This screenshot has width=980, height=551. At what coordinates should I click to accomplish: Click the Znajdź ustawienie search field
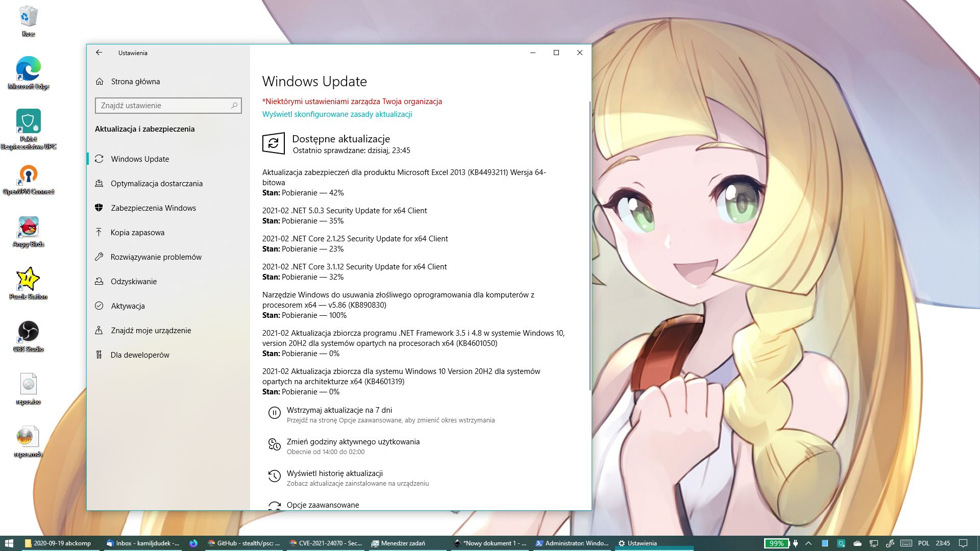(x=163, y=106)
